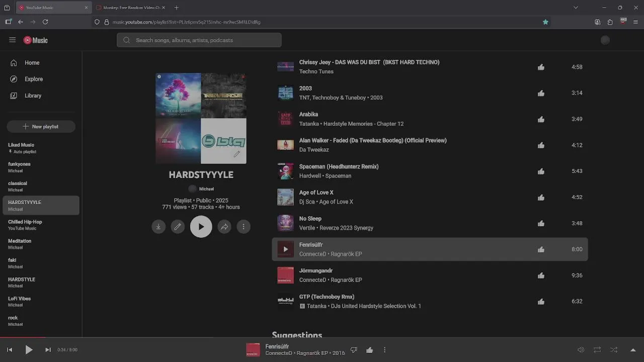Like the now-playing song in player bar

[369, 350]
